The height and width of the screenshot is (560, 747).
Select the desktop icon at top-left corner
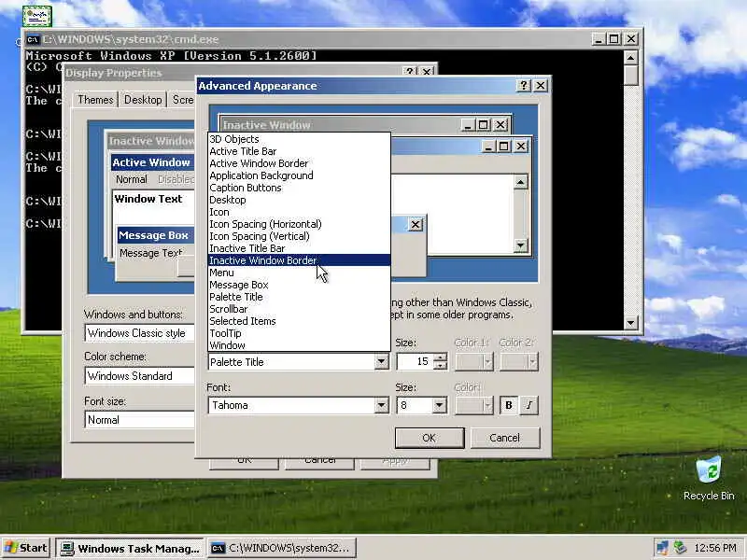click(x=36, y=16)
